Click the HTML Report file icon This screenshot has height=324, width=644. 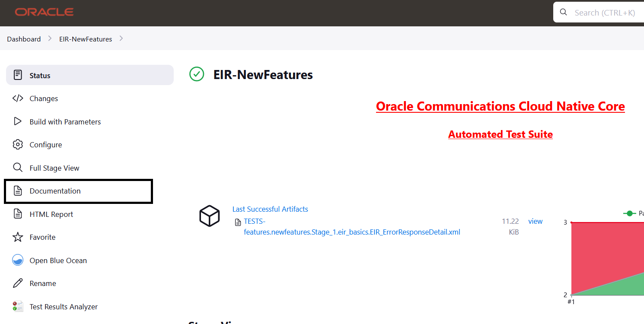pos(18,214)
